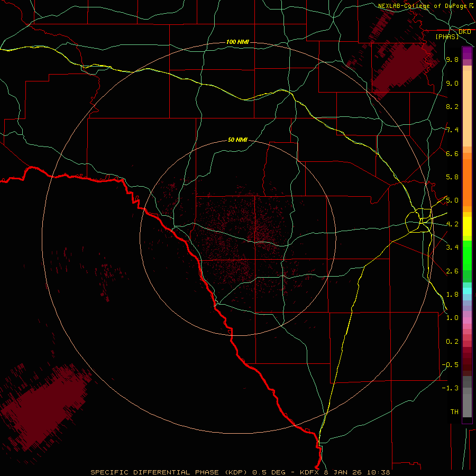
Task: Click the 0.2 scale value
Action: (452, 342)
